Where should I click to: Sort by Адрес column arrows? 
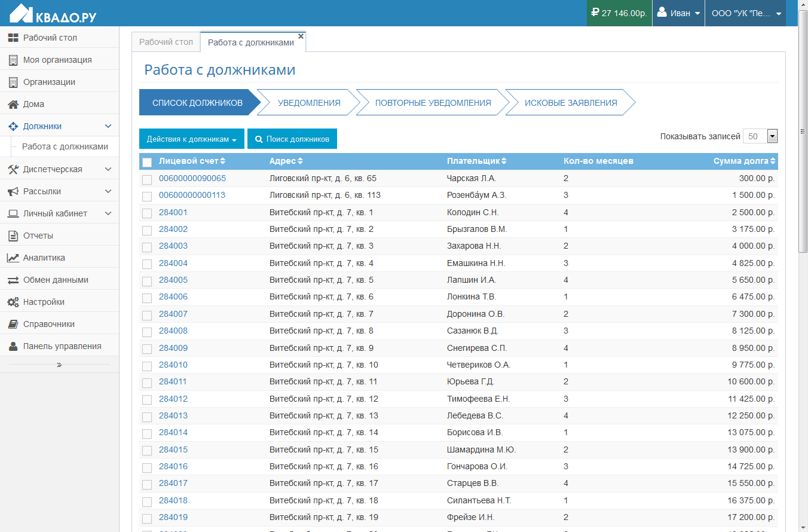coord(300,161)
